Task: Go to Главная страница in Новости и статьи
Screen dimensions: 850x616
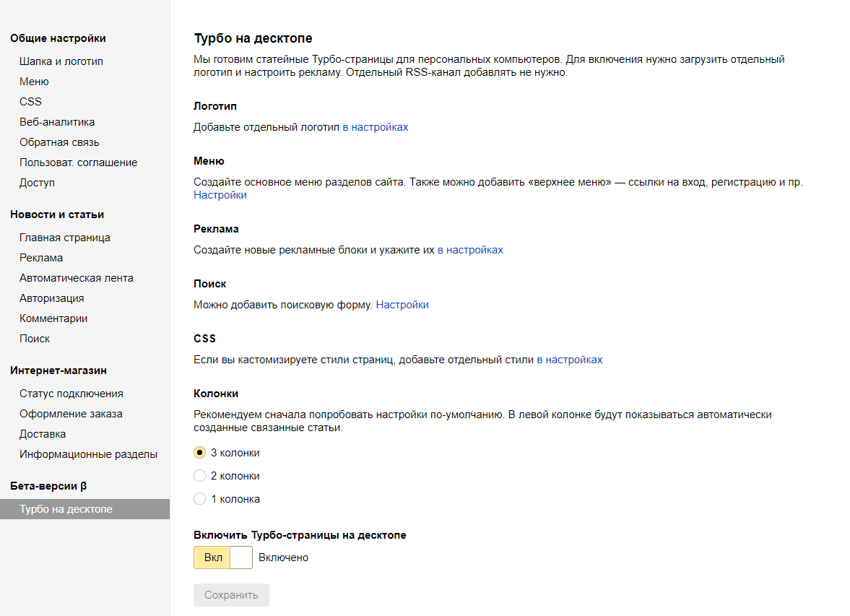Action: coord(65,238)
